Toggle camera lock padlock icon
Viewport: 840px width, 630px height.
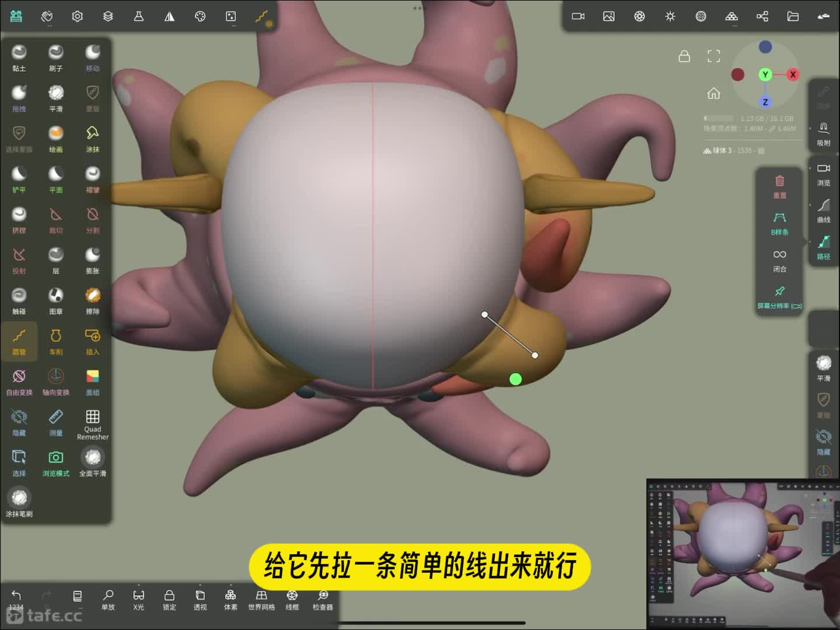click(684, 56)
